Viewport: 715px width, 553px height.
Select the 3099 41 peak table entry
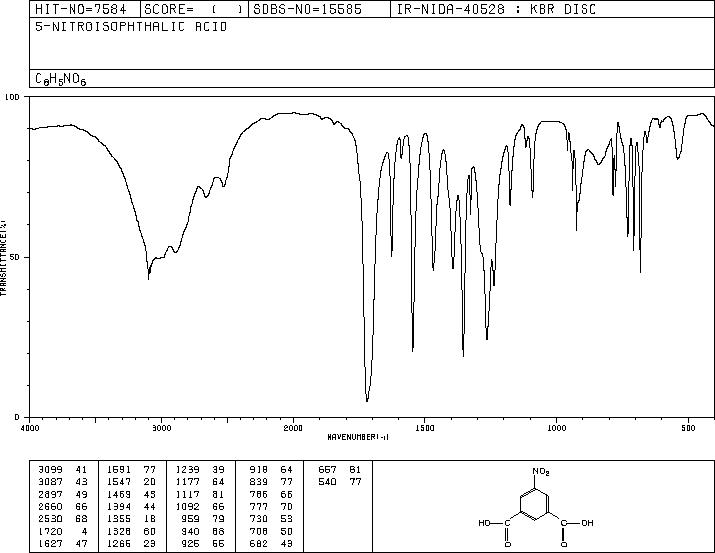63,470
